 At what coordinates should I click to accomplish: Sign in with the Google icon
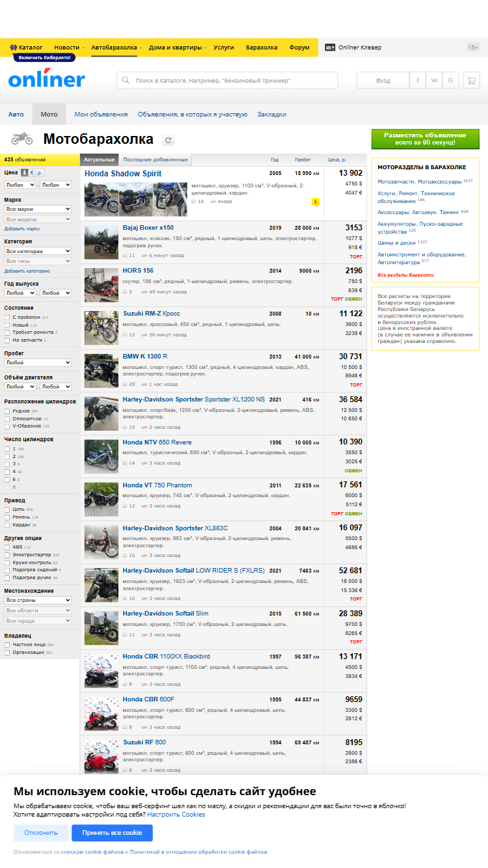[x=450, y=80]
